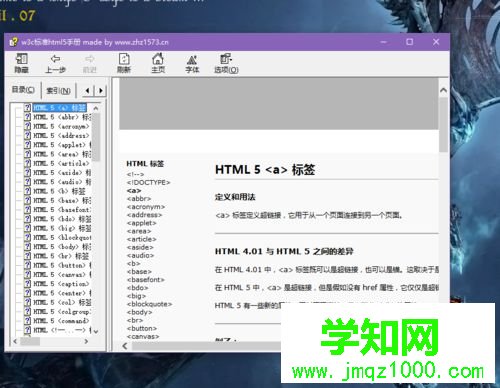Click tree panel horizontal scroll-left arrow
The image size is (500, 388).
pos(15,341)
